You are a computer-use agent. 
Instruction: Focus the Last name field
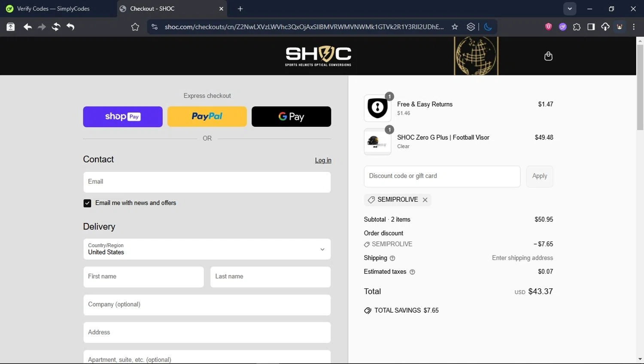coord(270,277)
